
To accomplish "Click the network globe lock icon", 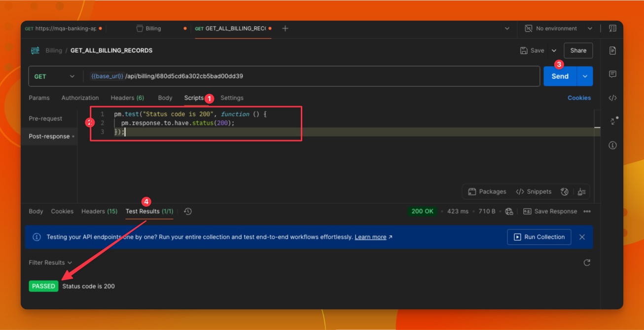I will click(x=509, y=211).
